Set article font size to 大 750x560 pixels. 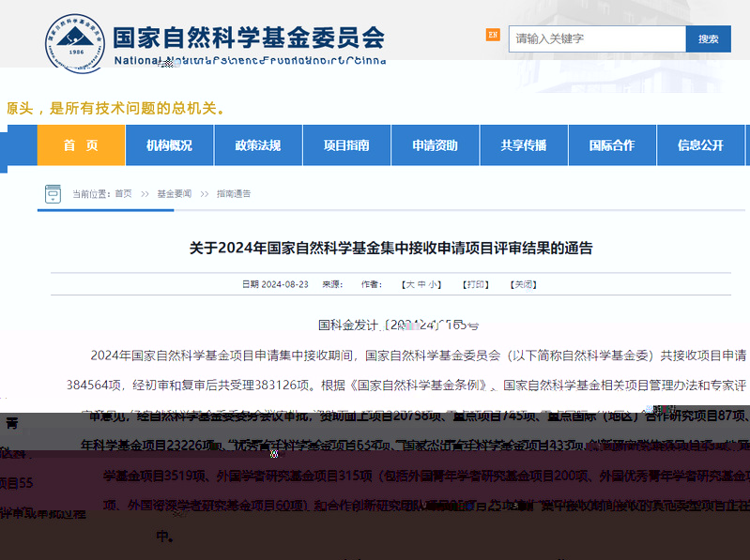tap(409, 284)
